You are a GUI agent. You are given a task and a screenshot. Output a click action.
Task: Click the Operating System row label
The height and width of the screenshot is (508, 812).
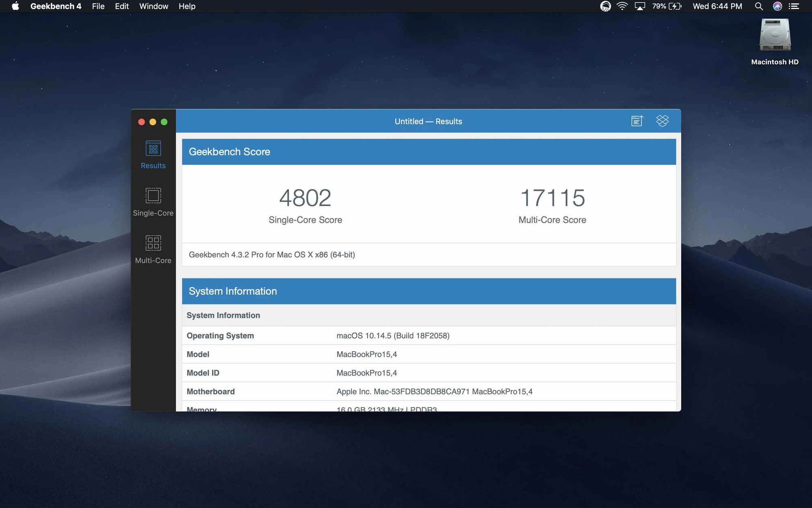pos(220,336)
